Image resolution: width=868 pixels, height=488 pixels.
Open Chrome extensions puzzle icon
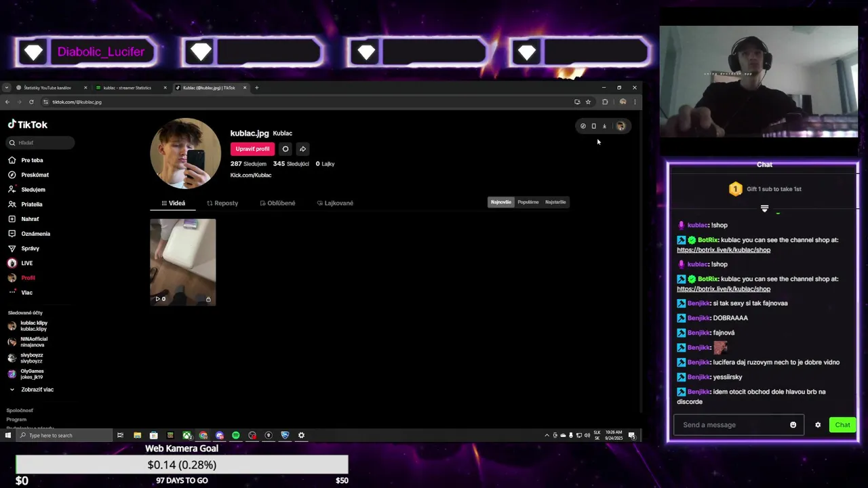(605, 102)
